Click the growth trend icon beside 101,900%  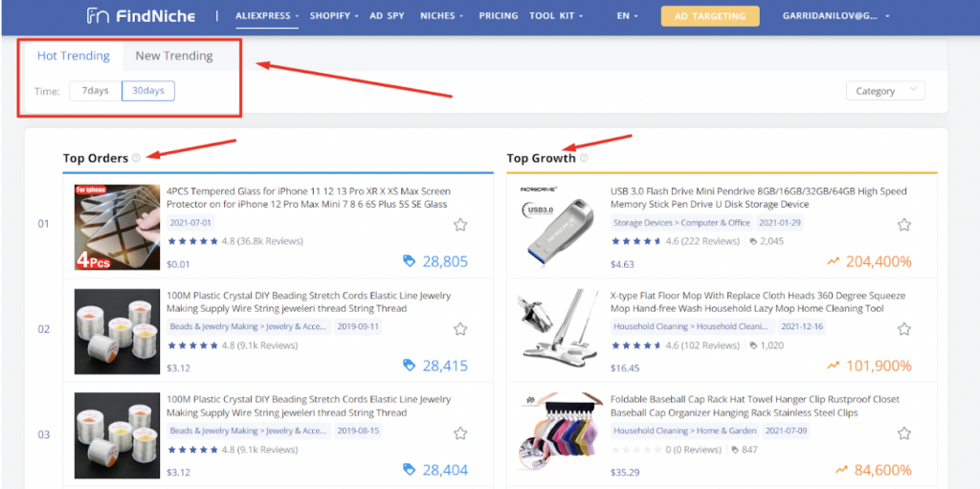tap(833, 366)
